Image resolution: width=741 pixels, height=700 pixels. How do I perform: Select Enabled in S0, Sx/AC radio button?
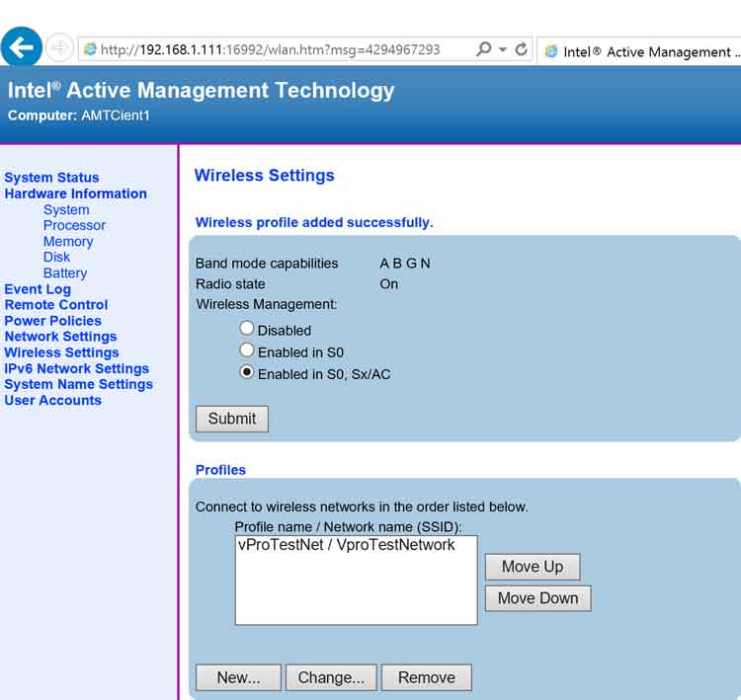tap(247, 372)
